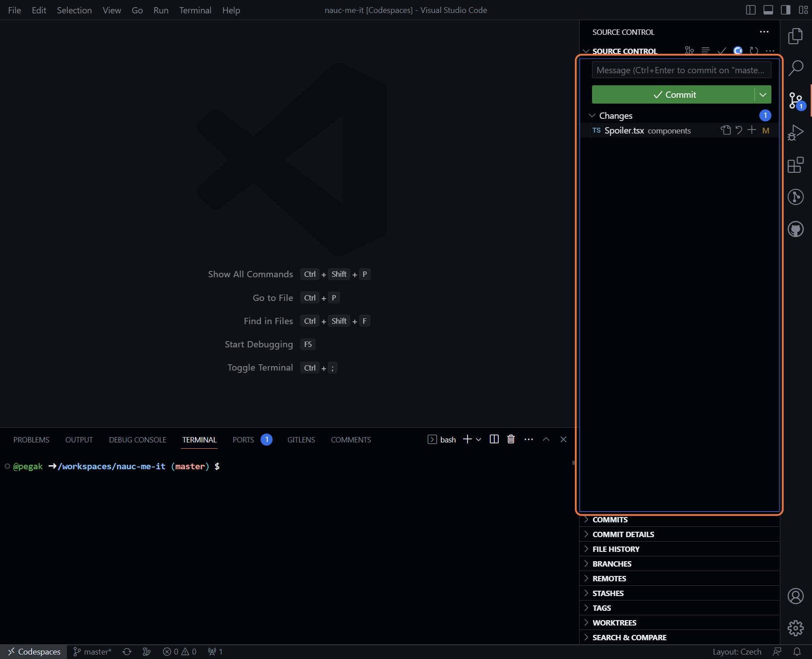
Task: Click master* branch in status bar
Action: [x=92, y=652]
